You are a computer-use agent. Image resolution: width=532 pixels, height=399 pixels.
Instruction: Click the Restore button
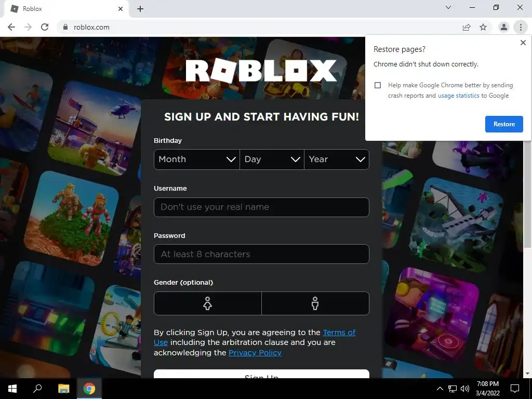point(504,124)
